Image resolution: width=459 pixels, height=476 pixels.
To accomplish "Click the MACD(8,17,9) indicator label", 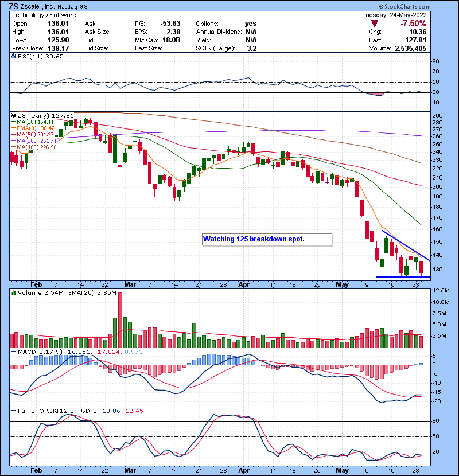I will [40, 352].
